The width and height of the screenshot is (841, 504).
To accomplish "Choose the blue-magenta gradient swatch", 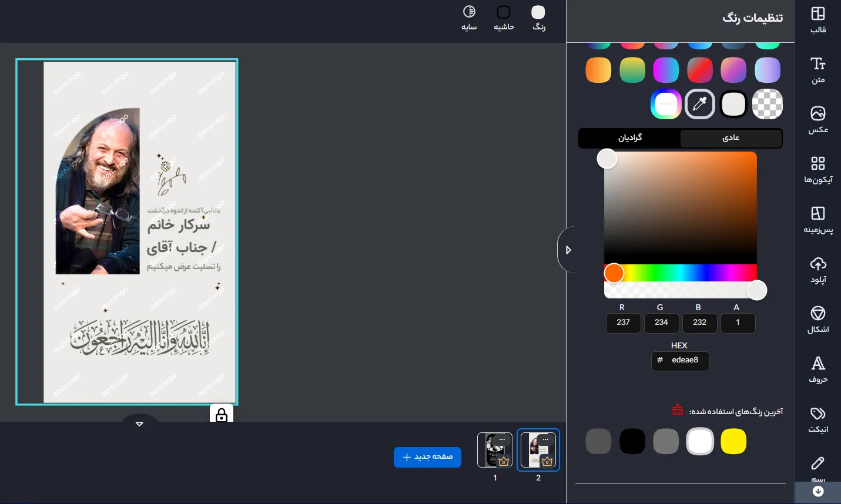I will tap(666, 70).
